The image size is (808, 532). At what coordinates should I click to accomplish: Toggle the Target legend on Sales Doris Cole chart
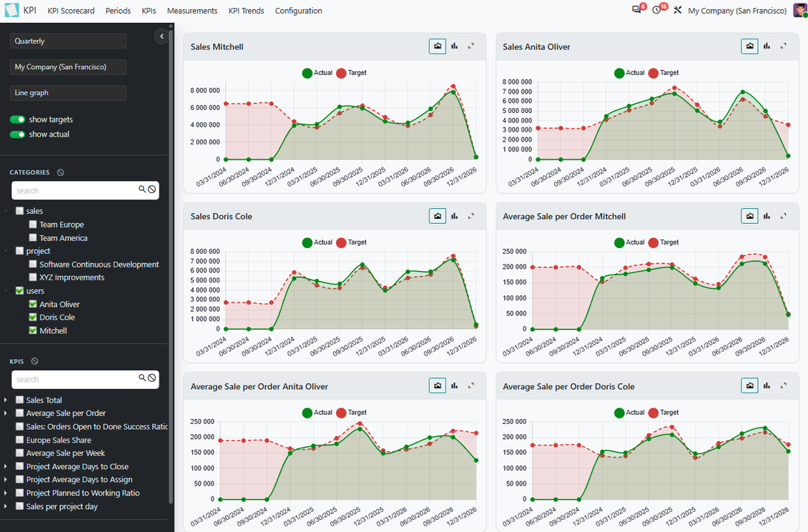(x=351, y=243)
